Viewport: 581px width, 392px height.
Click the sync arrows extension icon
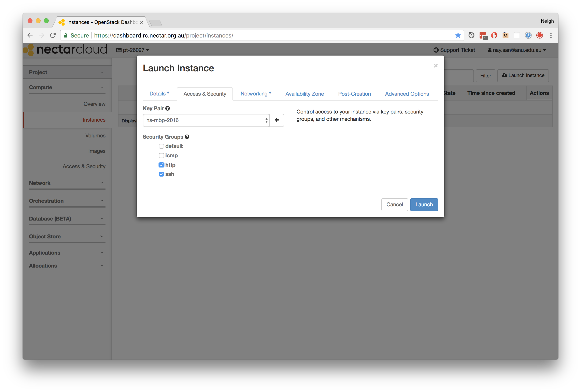point(471,35)
